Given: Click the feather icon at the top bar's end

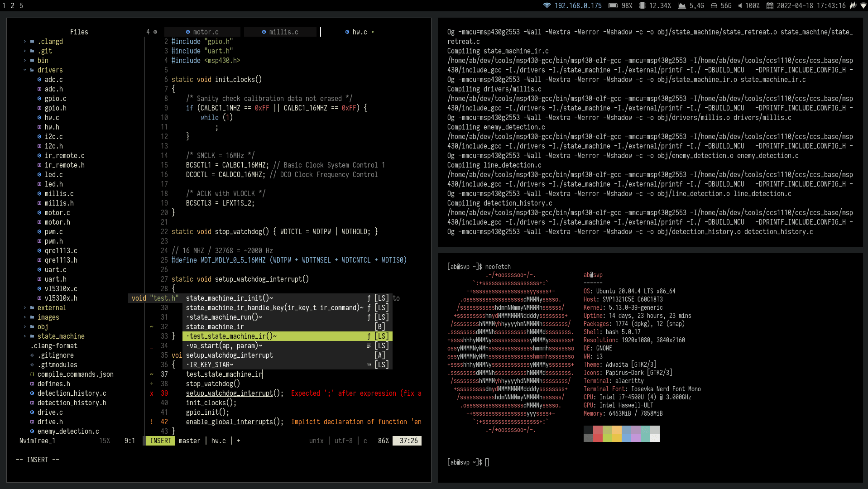Looking at the screenshot, I should tap(854, 5).
